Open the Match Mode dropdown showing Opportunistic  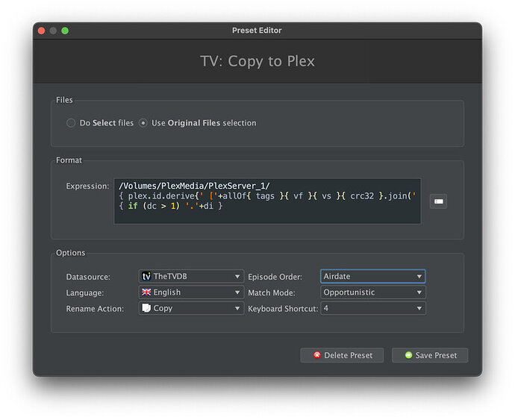(372, 292)
